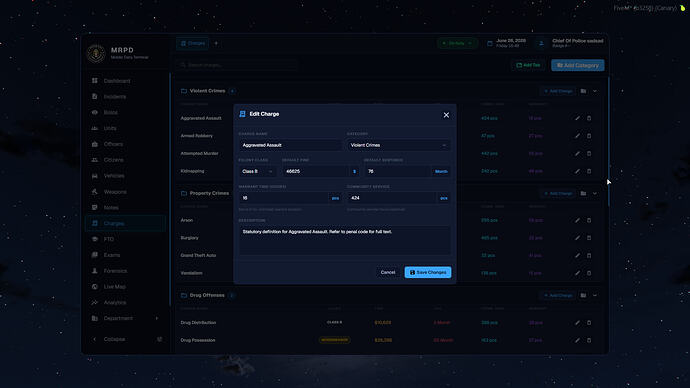The width and height of the screenshot is (690, 388).
Task: Close the Edit Charge dialog with X
Action: 446,115
